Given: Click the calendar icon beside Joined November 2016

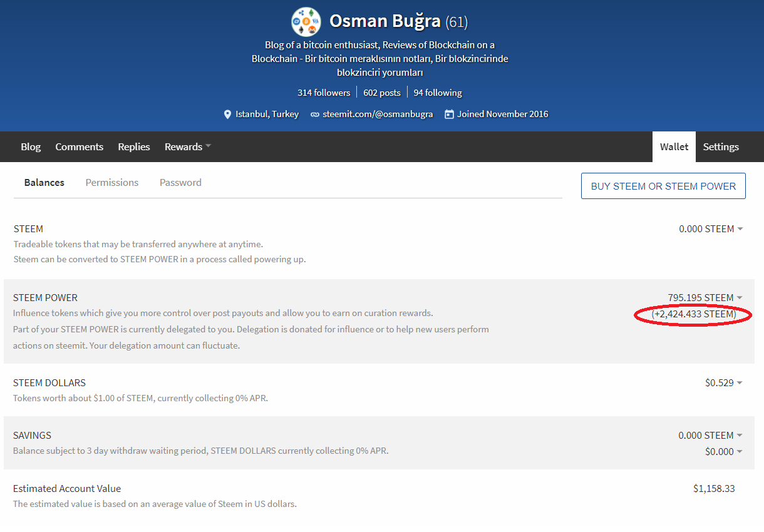Looking at the screenshot, I should pyautogui.click(x=449, y=114).
